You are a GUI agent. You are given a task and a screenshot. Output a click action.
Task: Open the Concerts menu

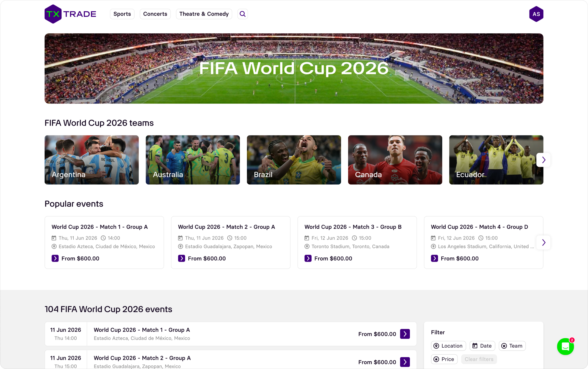(x=155, y=14)
